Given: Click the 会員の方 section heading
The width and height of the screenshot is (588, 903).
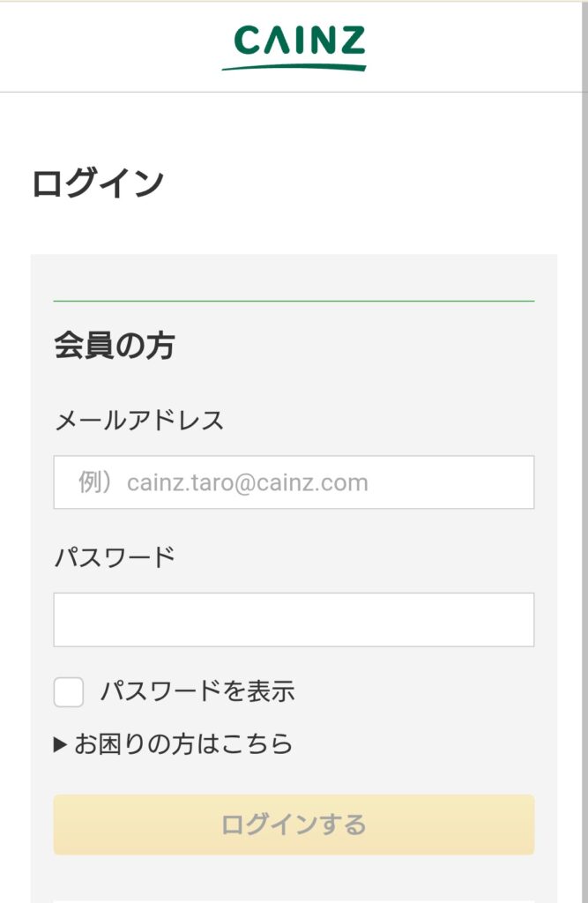Looking at the screenshot, I should (x=115, y=346).
